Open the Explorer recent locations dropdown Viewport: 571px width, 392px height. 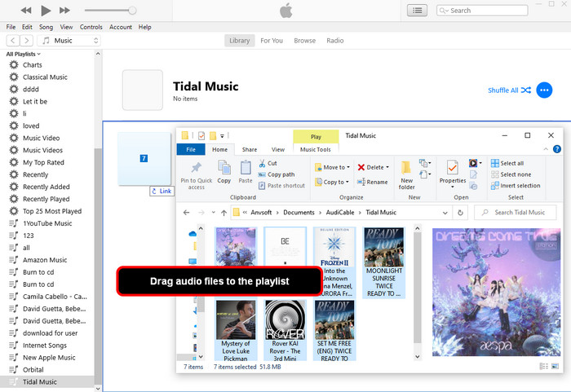[x=214, y=213]
